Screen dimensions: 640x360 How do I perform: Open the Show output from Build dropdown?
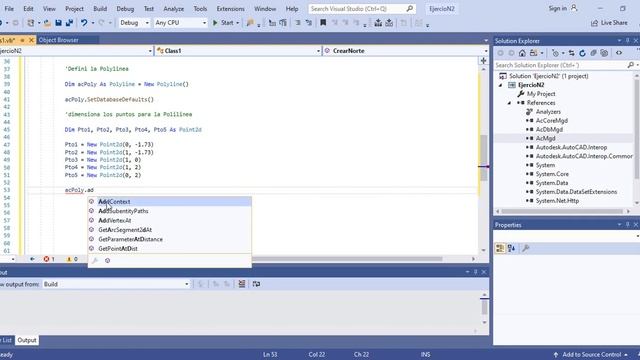(116, 284)
